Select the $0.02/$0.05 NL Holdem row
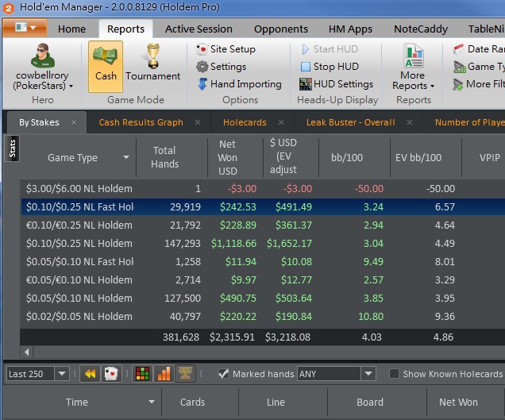Viewport: 505px width, 420px height. [263, 317]
